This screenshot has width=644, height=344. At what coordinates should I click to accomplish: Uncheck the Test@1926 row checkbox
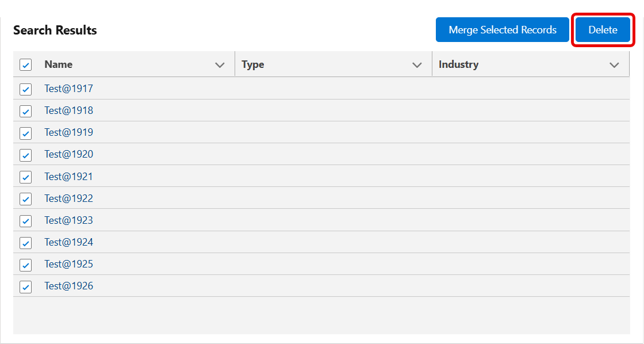25,286
